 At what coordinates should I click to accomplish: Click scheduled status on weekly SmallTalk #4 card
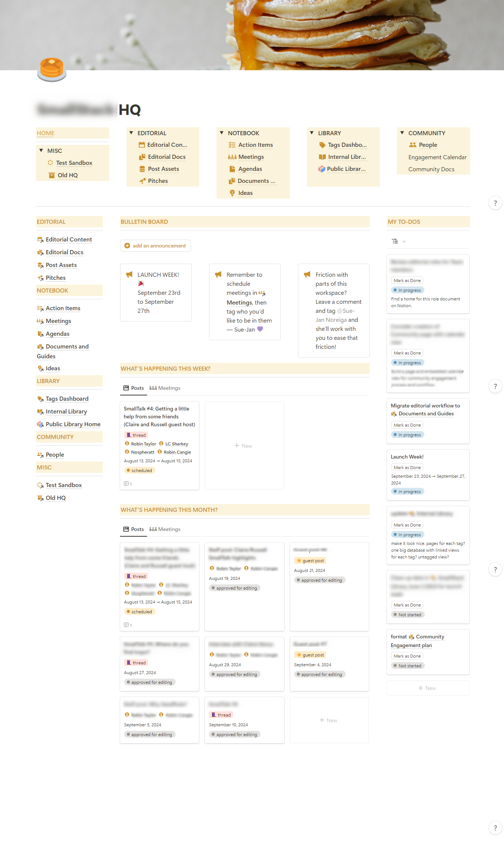coord(139,471)
